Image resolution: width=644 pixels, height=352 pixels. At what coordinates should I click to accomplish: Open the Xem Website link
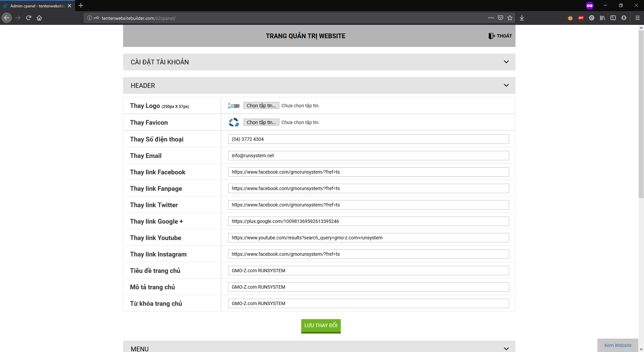(x=618, y=345)
